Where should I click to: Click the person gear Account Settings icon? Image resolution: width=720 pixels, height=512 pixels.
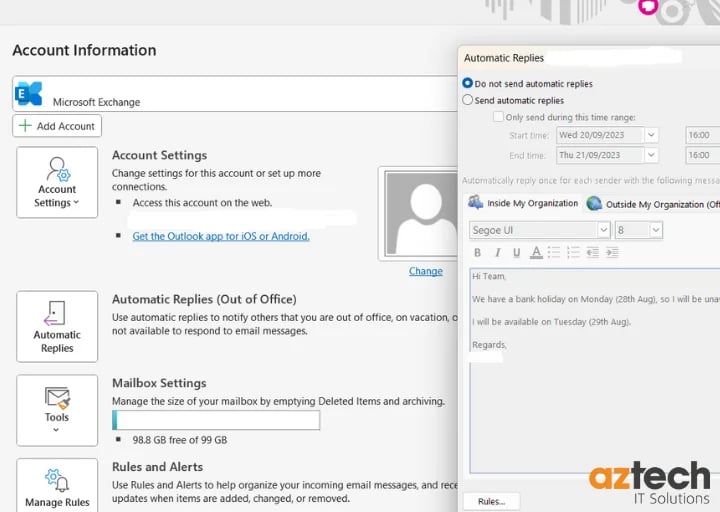(58, 169)
